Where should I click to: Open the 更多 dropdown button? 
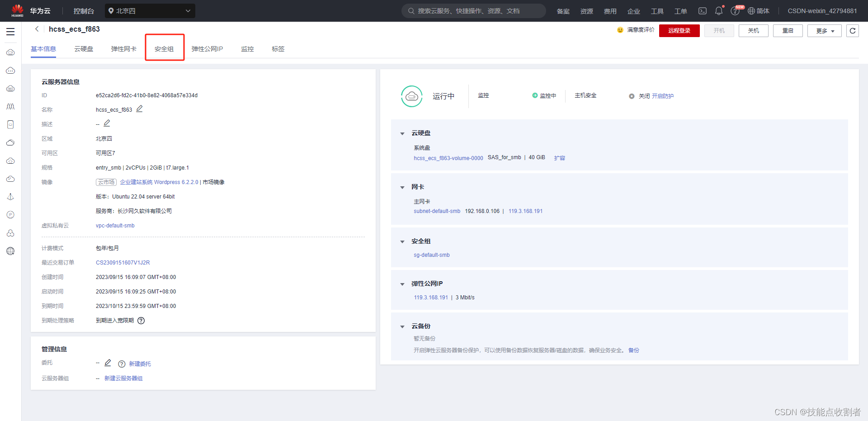tap(825, 31)
